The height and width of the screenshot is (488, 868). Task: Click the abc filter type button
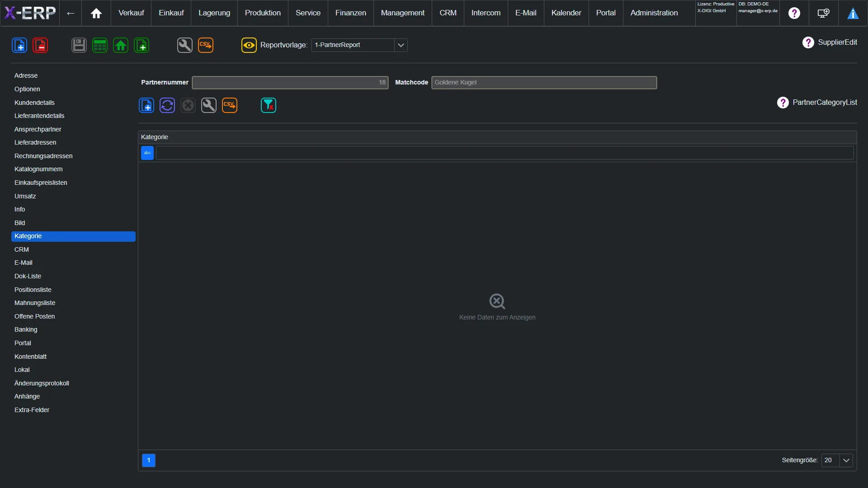tap(147, 153)
